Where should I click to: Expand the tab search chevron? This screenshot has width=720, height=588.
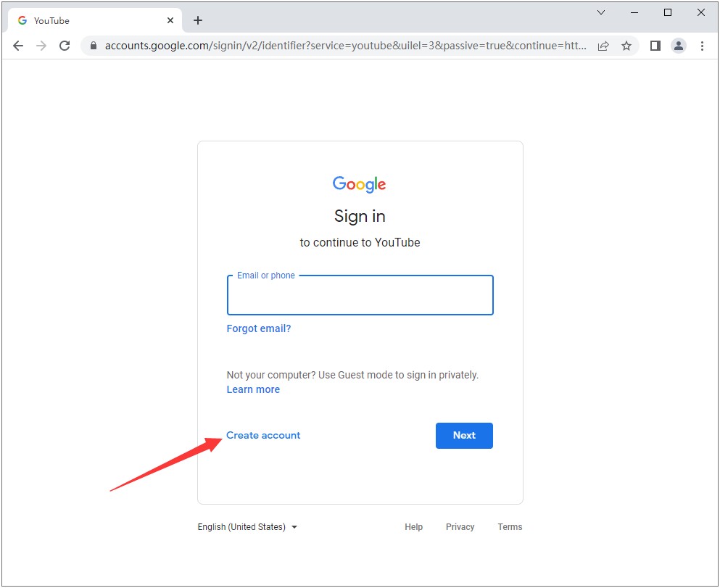point(601,12)
